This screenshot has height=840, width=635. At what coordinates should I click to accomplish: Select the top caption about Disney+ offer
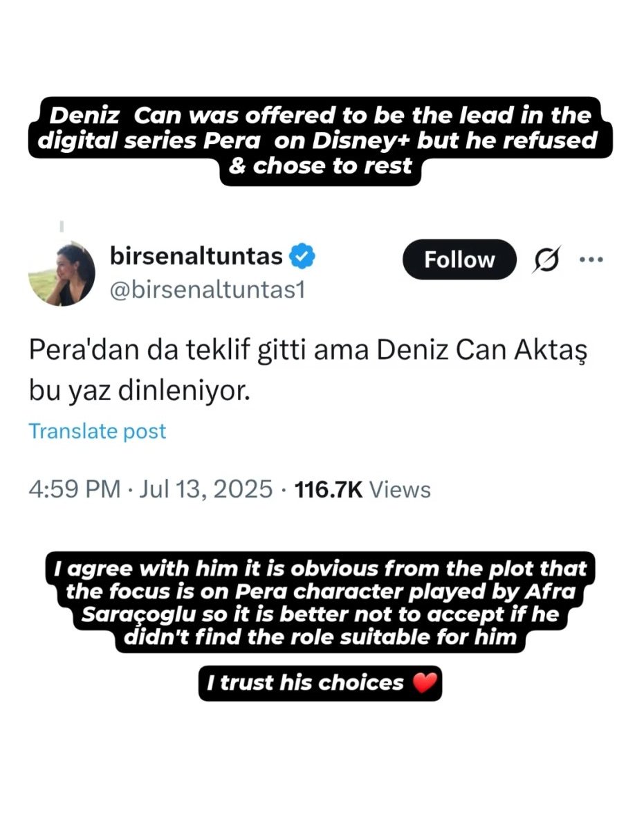(317, 141)
